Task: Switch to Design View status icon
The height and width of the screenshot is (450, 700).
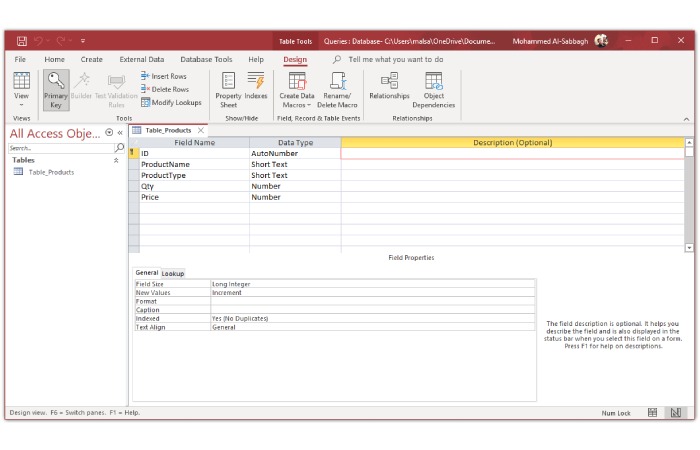Action: pyautogui.click(x=676, y=412)
